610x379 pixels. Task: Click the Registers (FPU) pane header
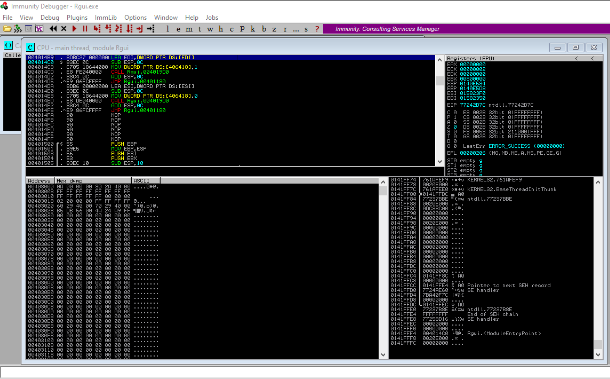(x=524, y=58)
